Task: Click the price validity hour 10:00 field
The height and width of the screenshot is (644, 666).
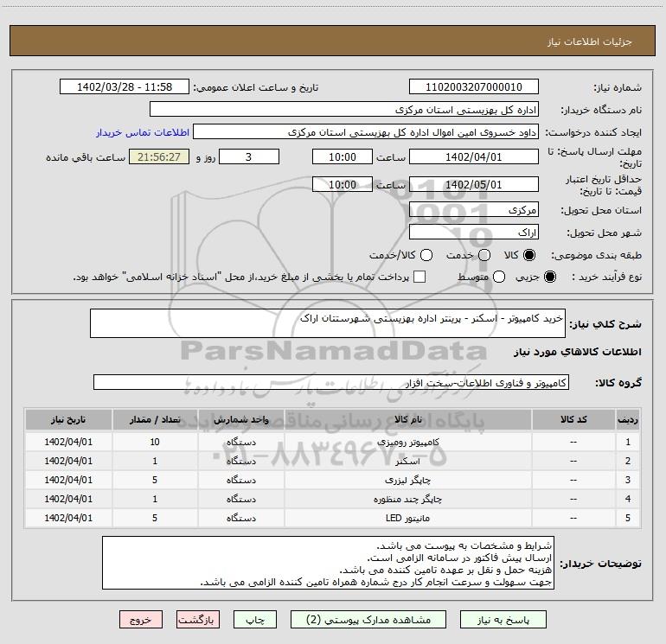Action: point(343,184)
